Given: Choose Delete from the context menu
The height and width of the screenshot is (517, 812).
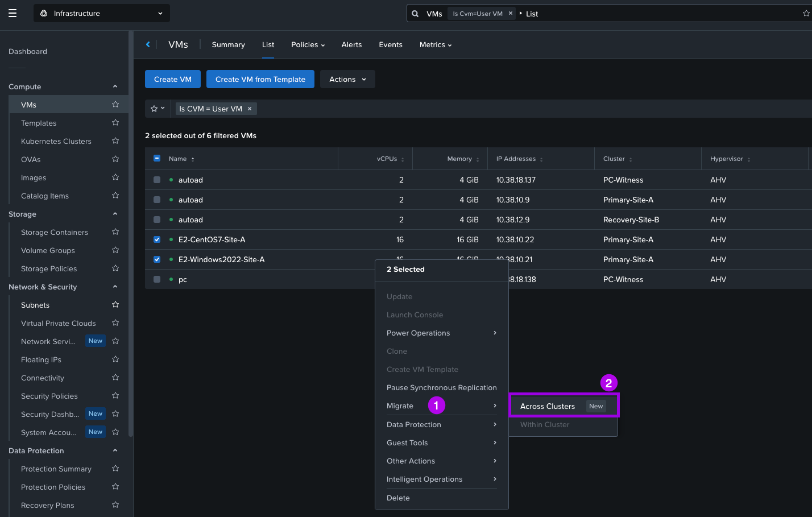Looking at the screenshot, I should pos(442,498).
